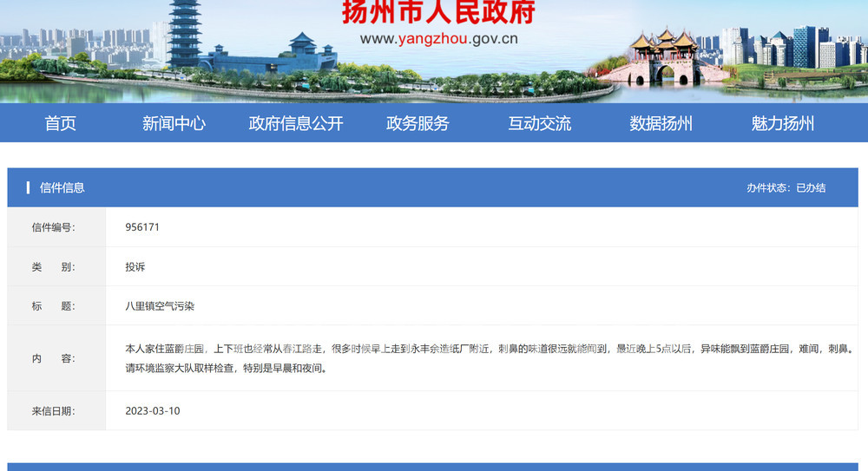The image size is (868, 471).
Task: Click the white bar marker beside 信件信息
Action: click(28, 187)
